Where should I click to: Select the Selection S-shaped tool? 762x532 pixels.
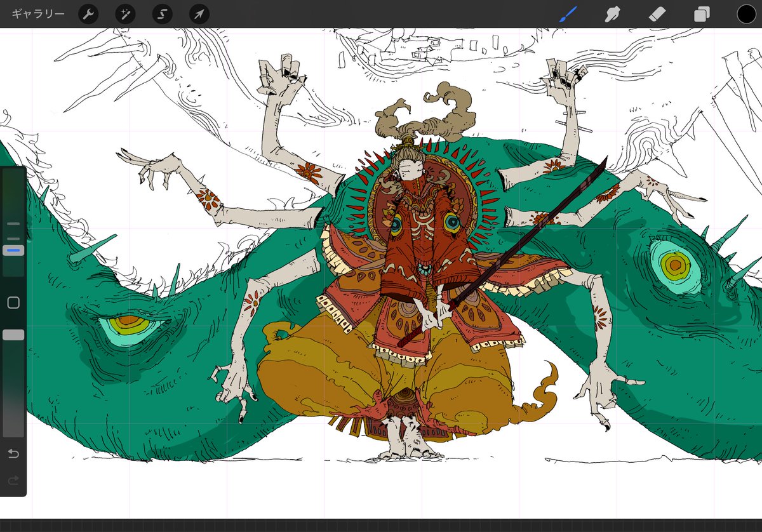coord(163,14)
